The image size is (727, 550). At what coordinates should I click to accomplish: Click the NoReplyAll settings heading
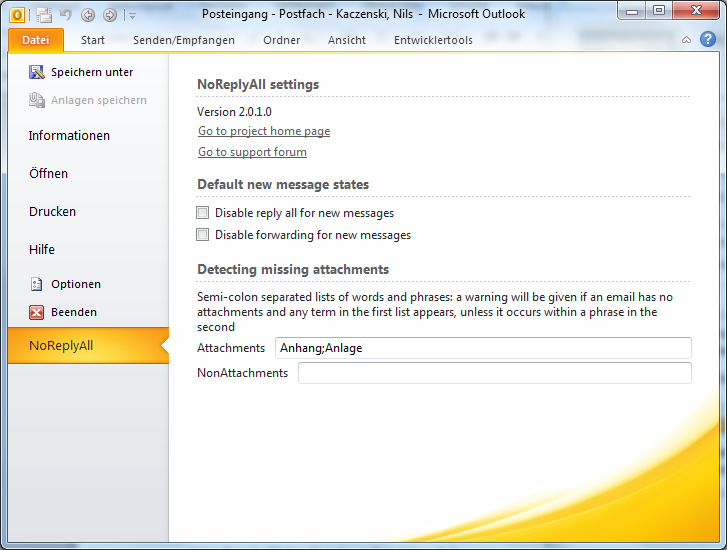click(x=258, y=84)
